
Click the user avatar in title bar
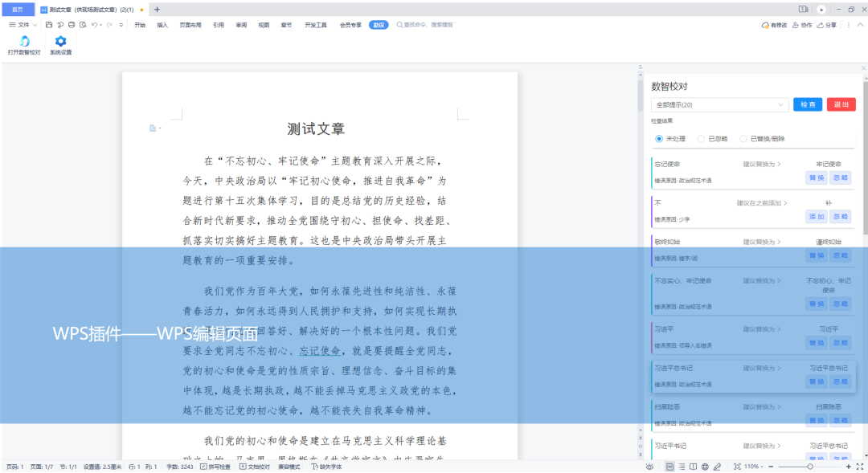click(x=821, y=10)
